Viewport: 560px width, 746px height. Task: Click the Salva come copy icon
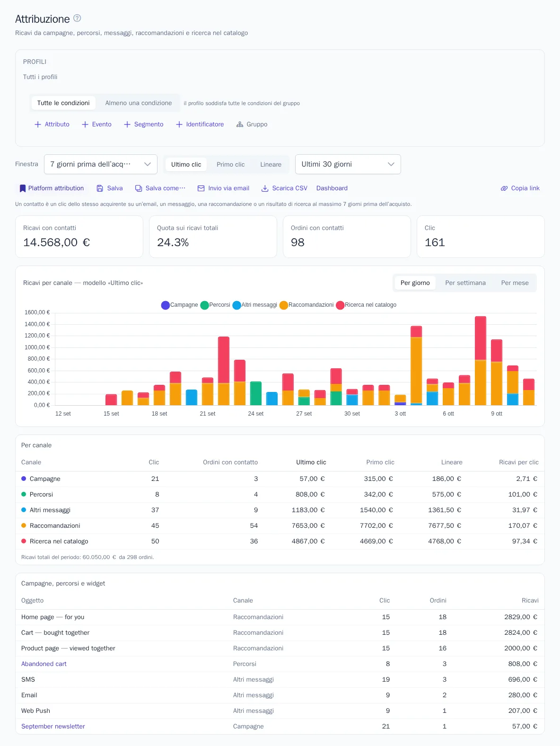pos(139,188)
